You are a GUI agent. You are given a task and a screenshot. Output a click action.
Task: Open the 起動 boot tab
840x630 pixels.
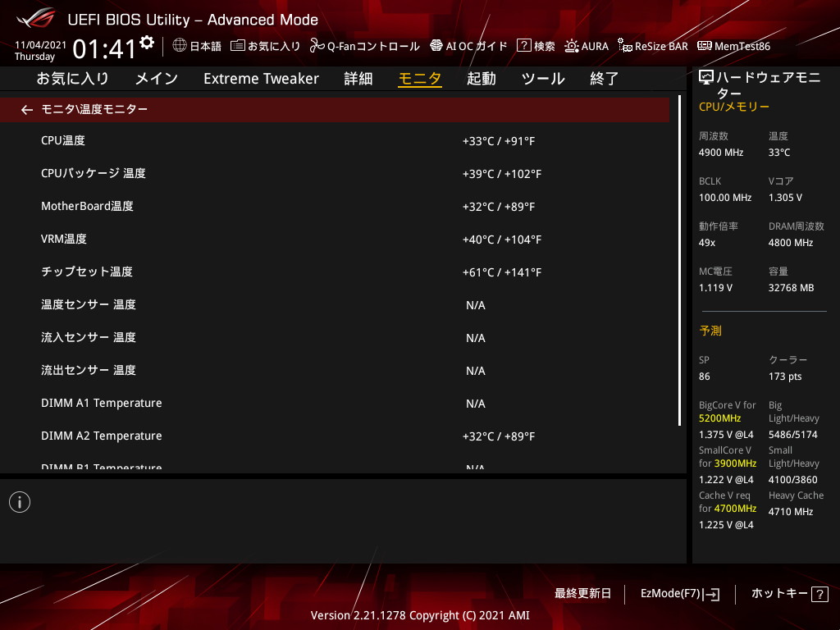tap(482, 79)
